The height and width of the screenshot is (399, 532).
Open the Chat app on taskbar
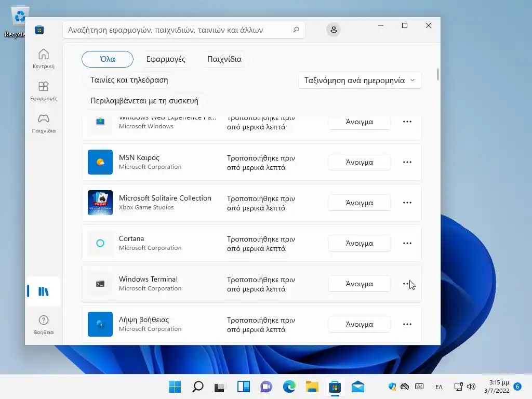pos(267,387)
